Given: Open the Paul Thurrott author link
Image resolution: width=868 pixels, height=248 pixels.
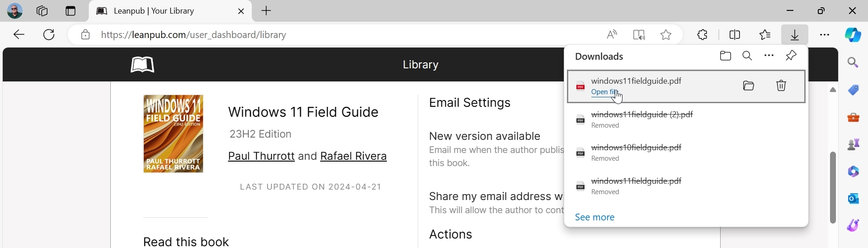Looking at the screenshot, I should coord(261,157).
